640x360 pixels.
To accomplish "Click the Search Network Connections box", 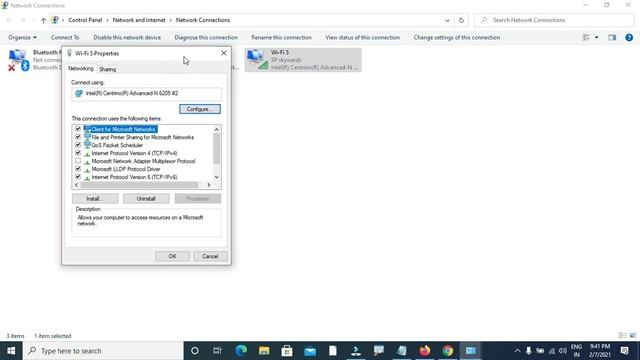I will click(x=554, y=20).
